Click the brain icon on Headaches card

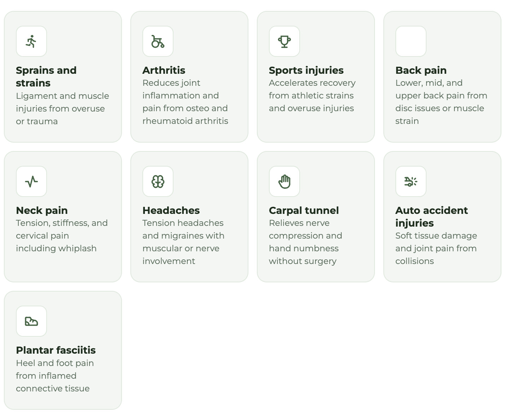click(158, 181)
